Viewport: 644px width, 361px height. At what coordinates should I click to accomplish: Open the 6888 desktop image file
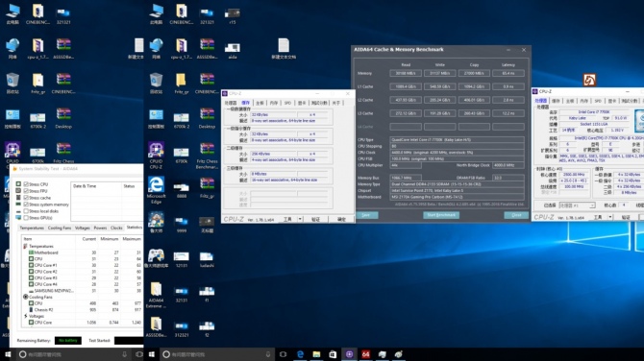181,189
